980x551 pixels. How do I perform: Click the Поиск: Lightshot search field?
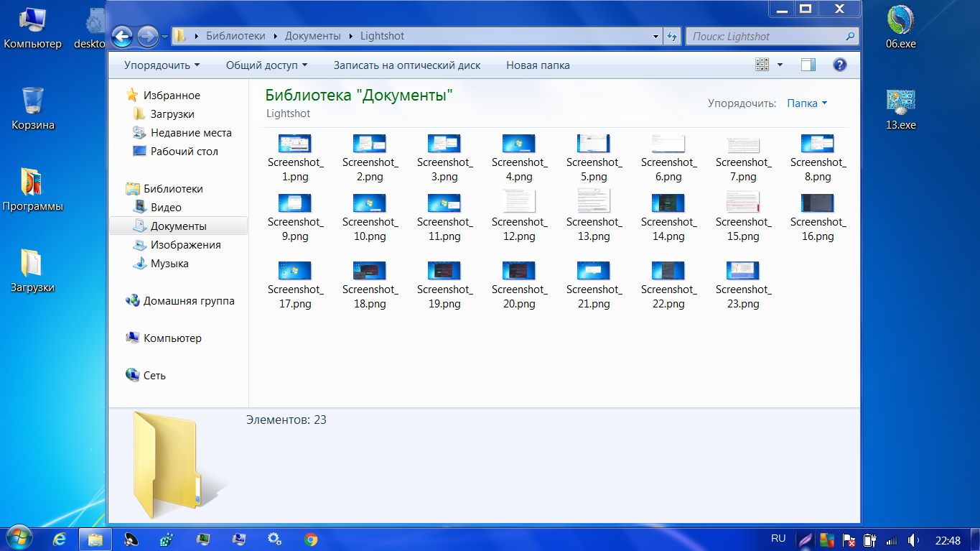pyautogui.click(x=765, y=36)
